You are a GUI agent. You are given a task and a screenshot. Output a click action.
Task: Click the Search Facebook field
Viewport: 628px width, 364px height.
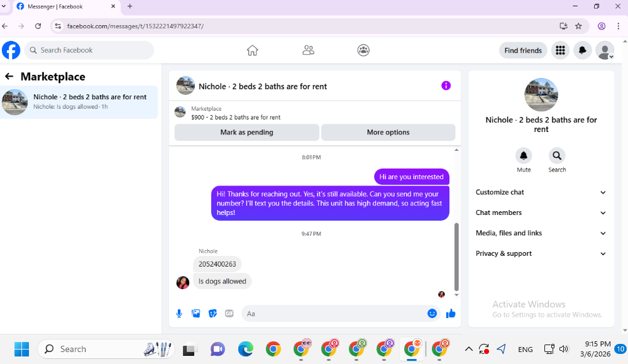(x=89, y=50)
